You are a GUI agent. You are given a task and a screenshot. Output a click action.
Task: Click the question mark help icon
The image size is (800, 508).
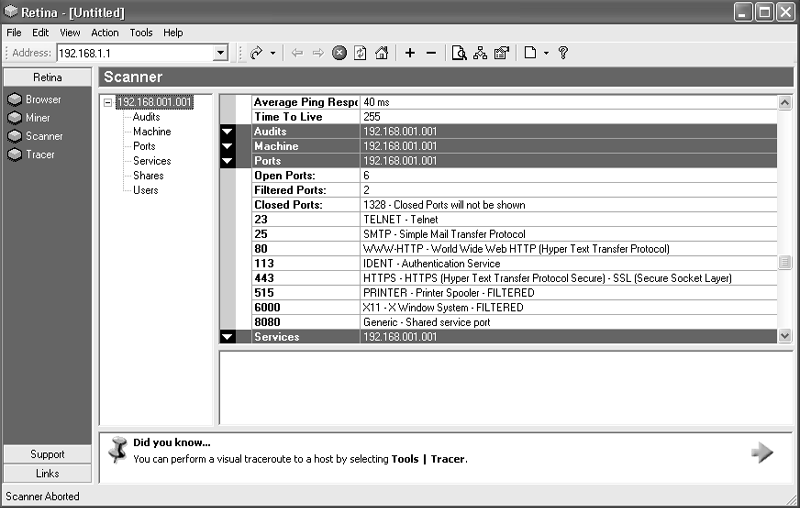[x=563, y=53]
